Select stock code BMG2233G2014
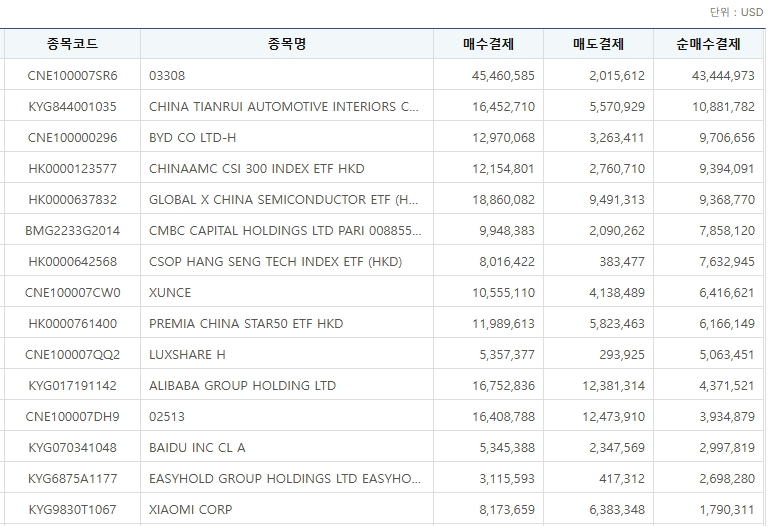This screenshot has height=526, width=770. point(73,230)
